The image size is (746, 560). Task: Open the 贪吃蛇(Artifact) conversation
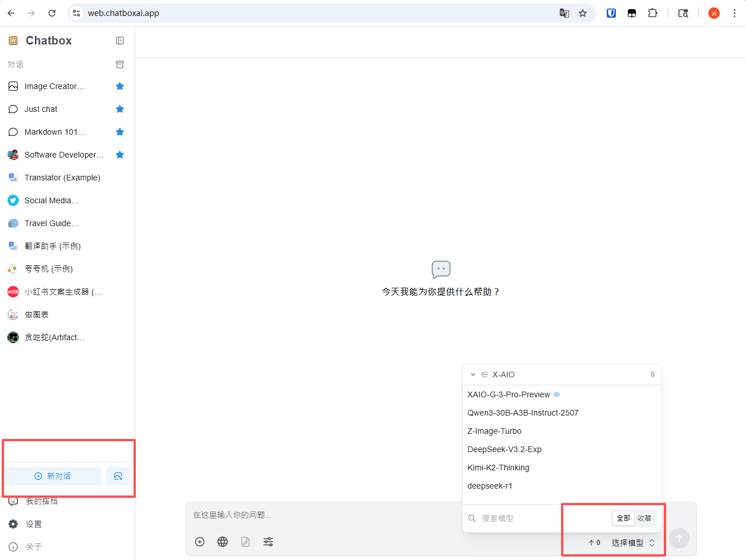(54, 337)
